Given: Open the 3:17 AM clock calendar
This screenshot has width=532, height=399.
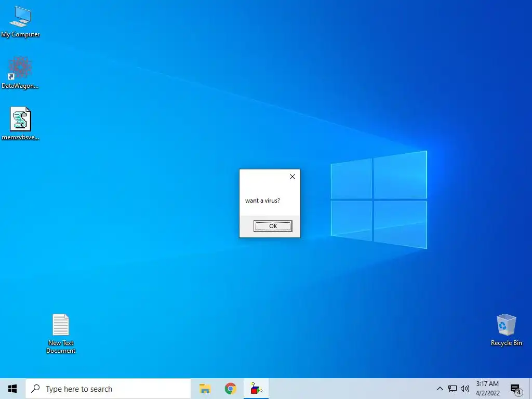Looking at the screenshot, I should (487, 389).
